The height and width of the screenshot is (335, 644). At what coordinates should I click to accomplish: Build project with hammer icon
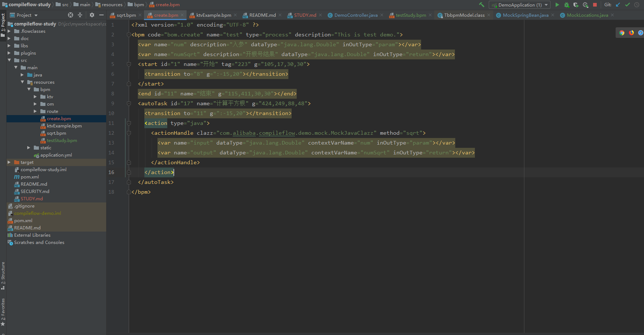(481, 5)
